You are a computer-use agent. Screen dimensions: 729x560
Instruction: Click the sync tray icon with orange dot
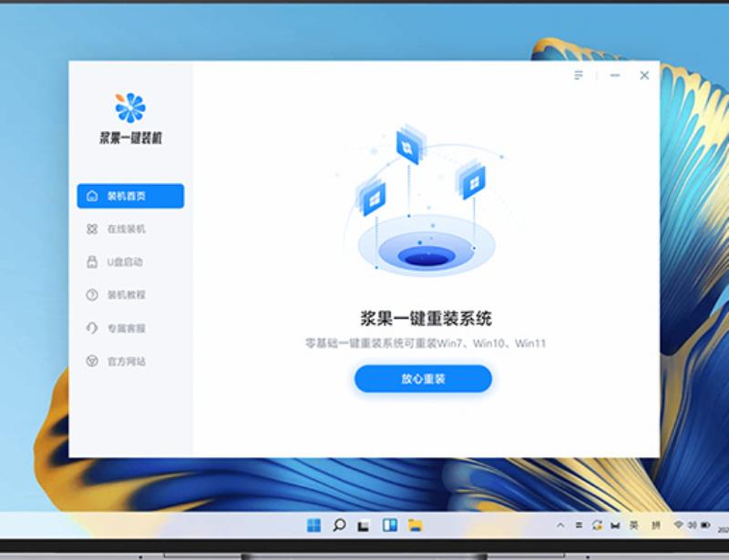(597, 525)
